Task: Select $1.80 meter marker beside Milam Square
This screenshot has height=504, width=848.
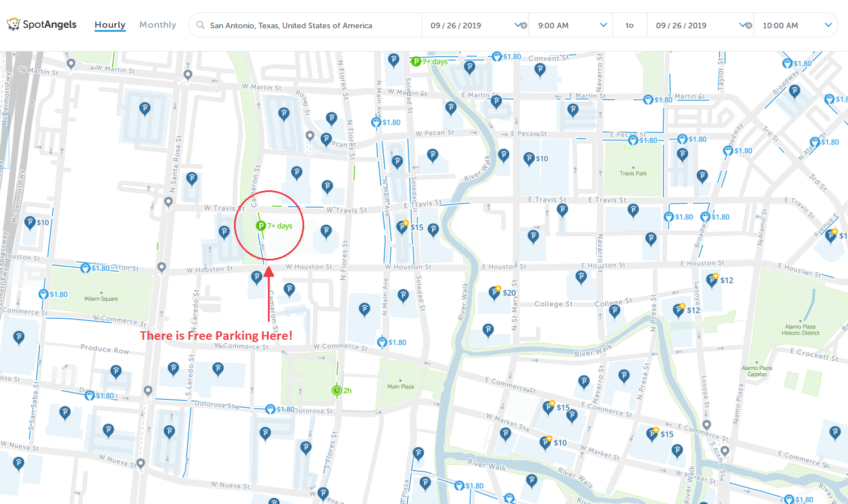Action: pos(44,294)
